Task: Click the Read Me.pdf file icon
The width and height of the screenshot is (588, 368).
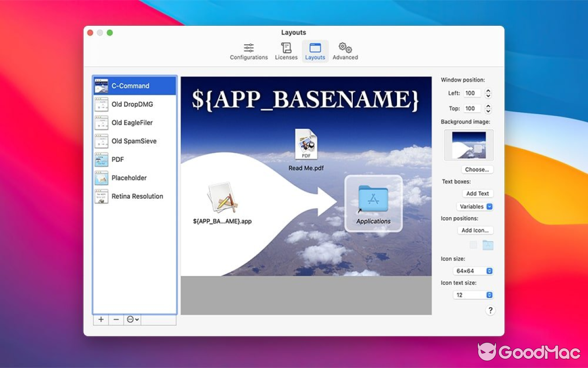Action: (306, 144)
